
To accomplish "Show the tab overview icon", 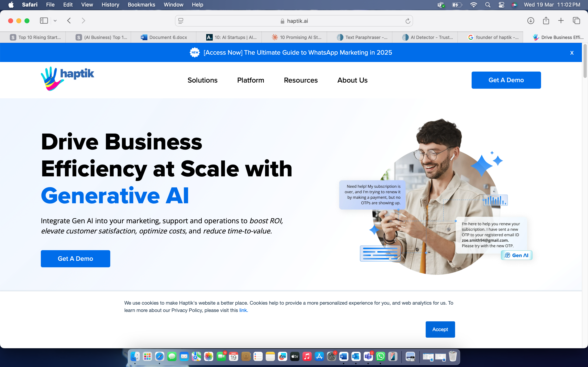I will click(x=576, y=21).
